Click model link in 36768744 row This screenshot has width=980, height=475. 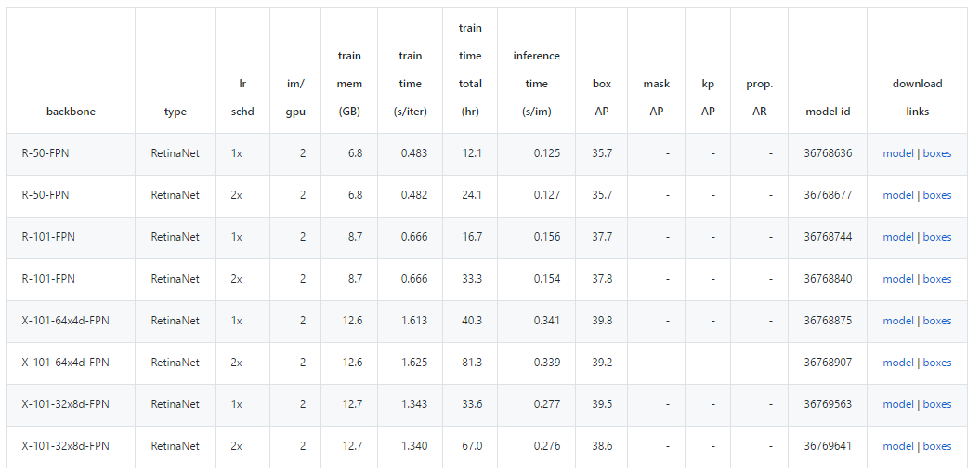click(x=898, y=237)
